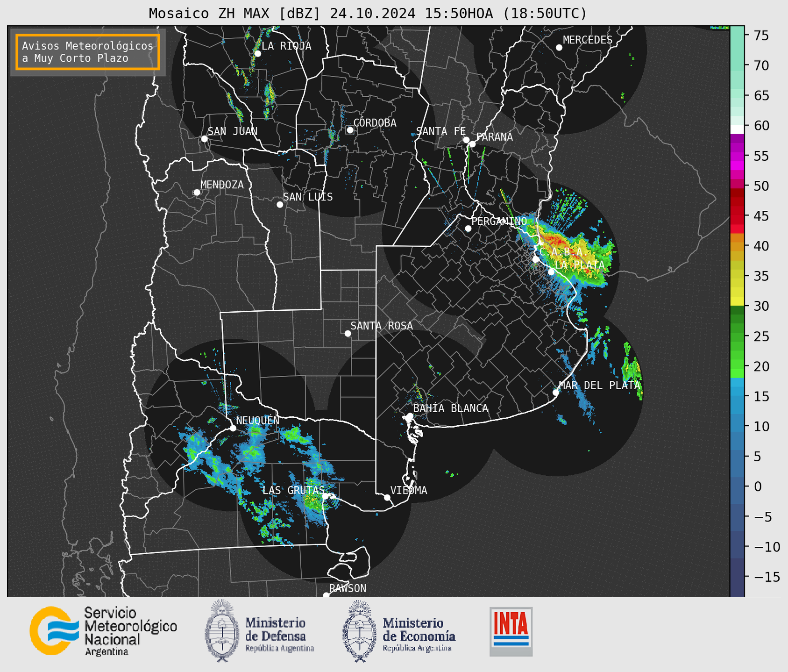The image size is (788, 672).
Task: Click the SANTA ROSA city label
Action: (x=382, y=326)
